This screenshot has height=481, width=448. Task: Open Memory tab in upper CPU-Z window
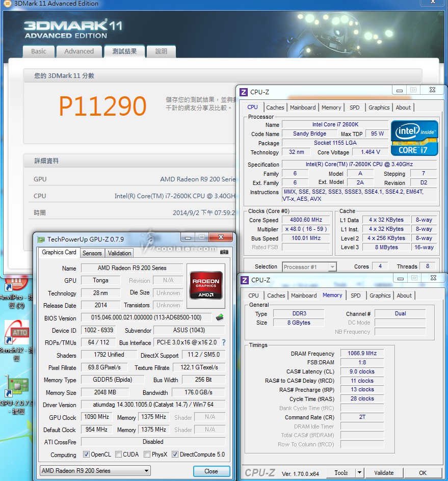(331, 108)
